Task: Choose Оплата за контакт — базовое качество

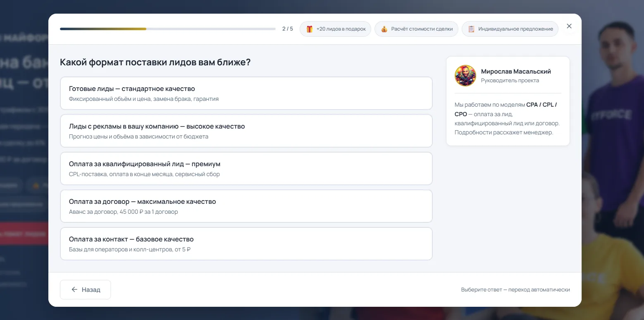Action: pyautogui.click(x=246, y=244)
